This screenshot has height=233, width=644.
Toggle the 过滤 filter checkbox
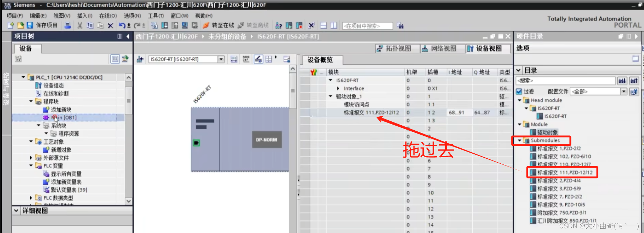click(x=519, y=92)
